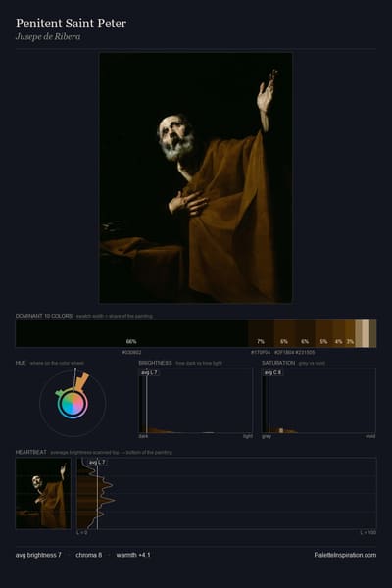Viewport: 392px width, 588px height.
Task: Click the 'light' axis label under brightness
Action: coord(248,436)
